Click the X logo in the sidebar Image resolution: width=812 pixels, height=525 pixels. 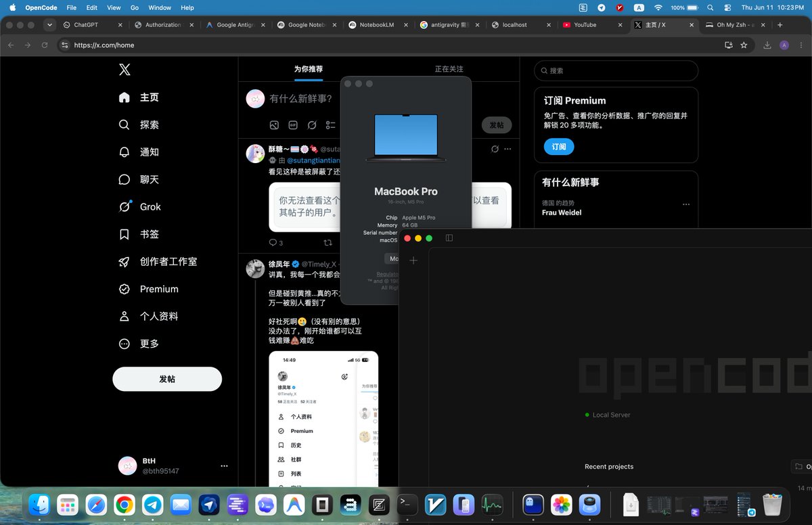125,70
